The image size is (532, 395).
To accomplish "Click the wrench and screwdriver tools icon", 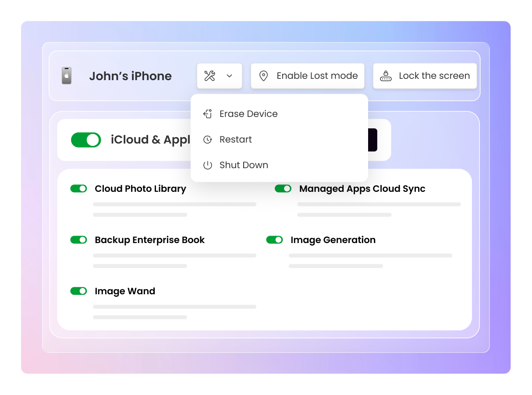I will [x=210, y=76].
